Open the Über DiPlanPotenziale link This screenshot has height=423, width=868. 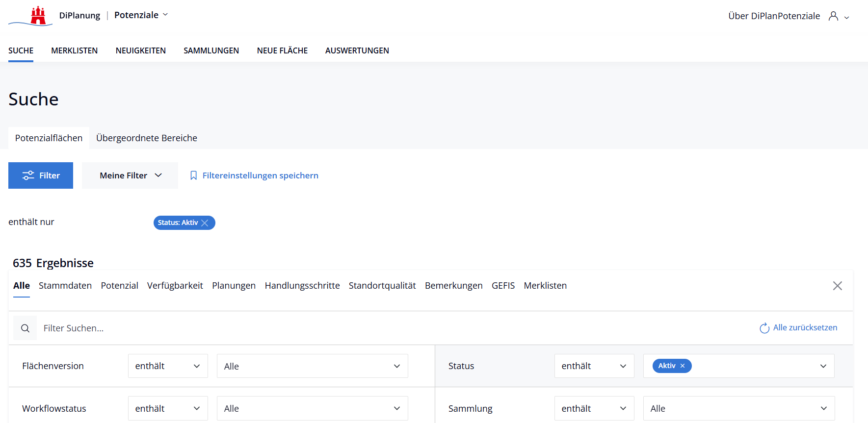[774, 16]
